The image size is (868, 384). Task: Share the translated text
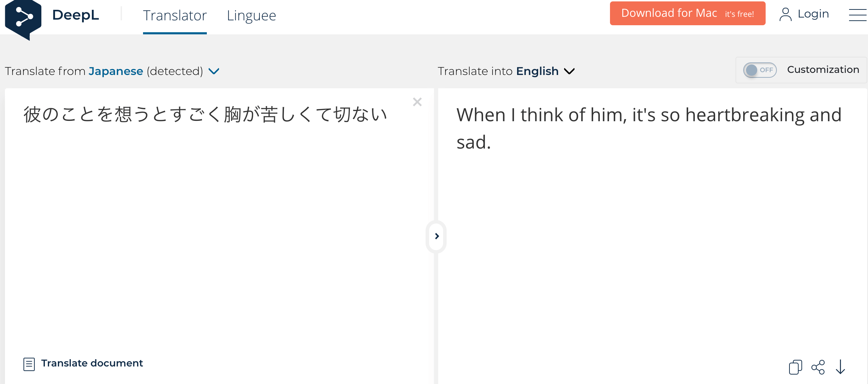(818, 367)
